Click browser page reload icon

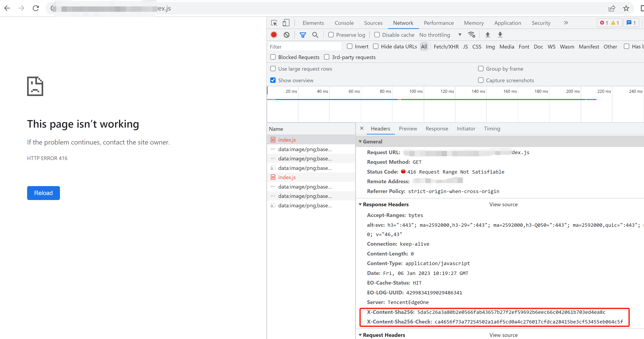click(36, 8)
